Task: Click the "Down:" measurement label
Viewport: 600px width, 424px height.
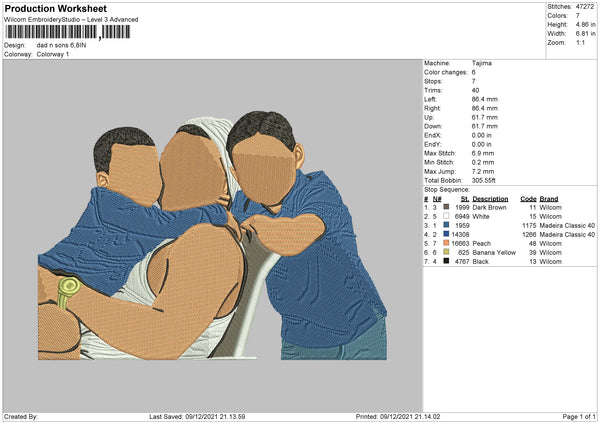Action: tap(433, 126)
